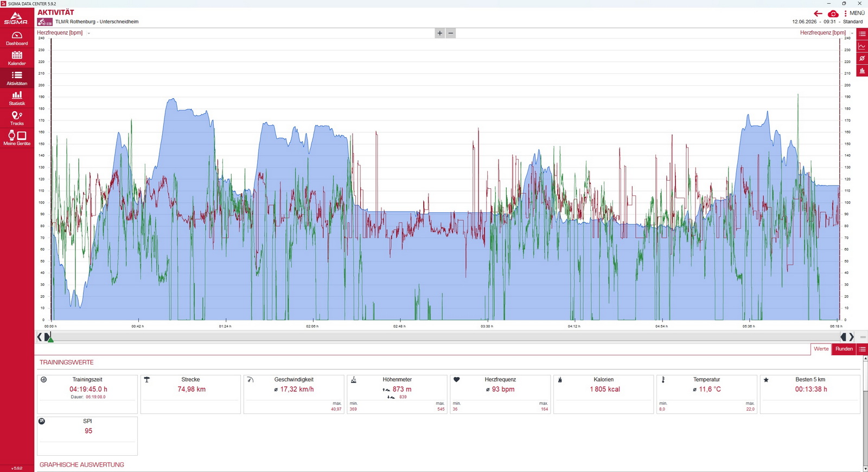Click the green start marker on the timeline slider
Image resolution: width=868 pixels, height=472 pixels.
50,338
